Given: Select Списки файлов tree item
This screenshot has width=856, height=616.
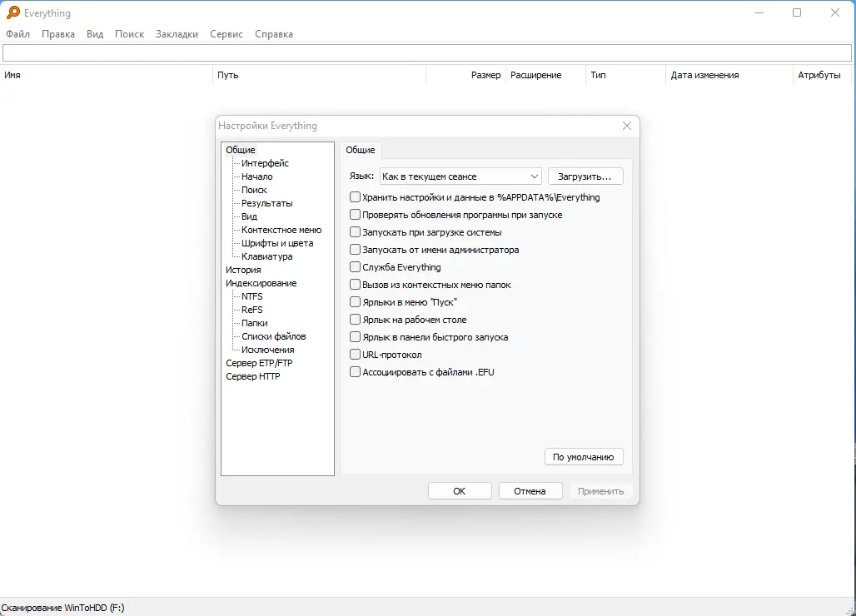Looking at the screenshot, I should [273, 336].
